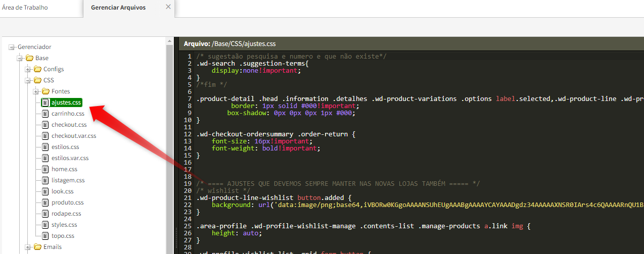Click the font-weight: bold!important line
Viewport: 644px width, 254px height.
(266, 148)
